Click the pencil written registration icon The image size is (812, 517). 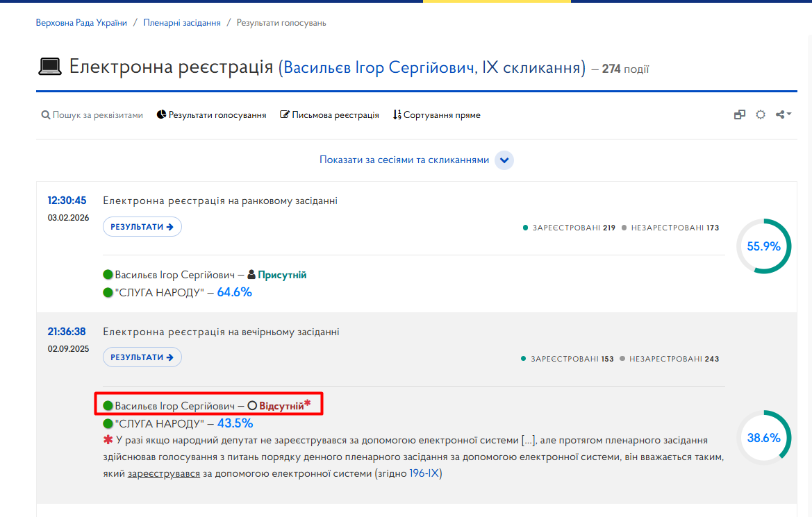tap(284, 115)
